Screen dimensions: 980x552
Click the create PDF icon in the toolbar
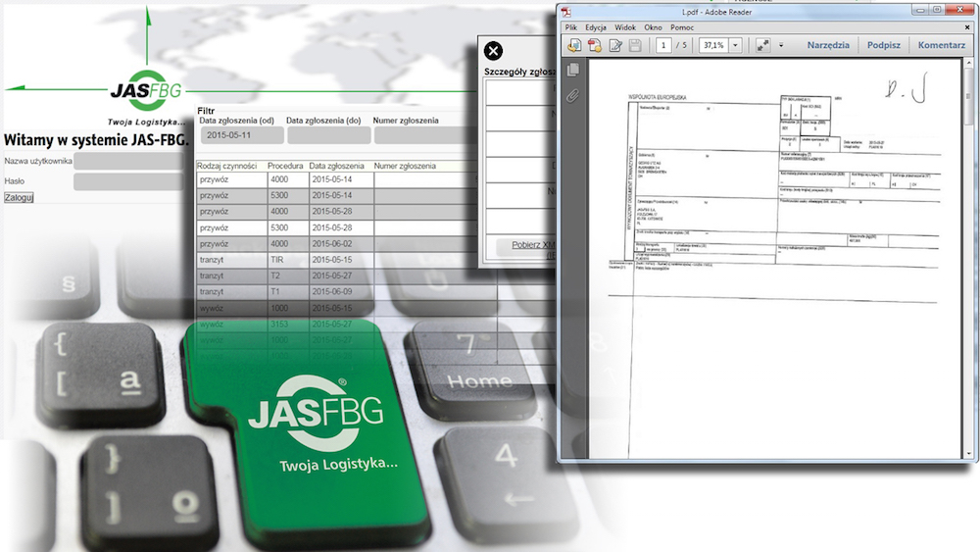coord(595,45)
